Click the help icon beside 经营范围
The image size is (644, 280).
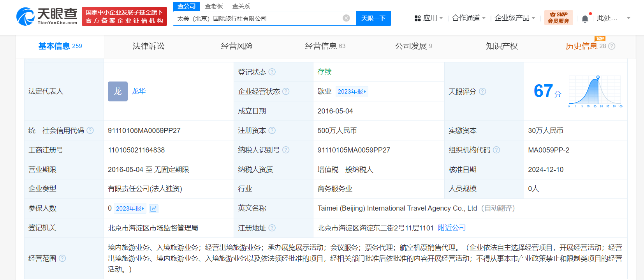tap(62, 259)
